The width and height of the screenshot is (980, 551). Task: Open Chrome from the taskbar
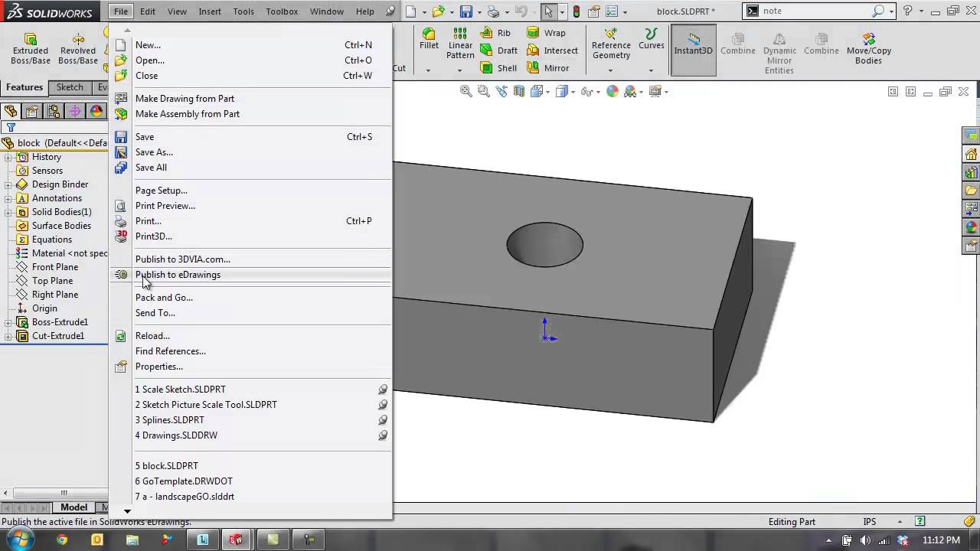[62, 540]
